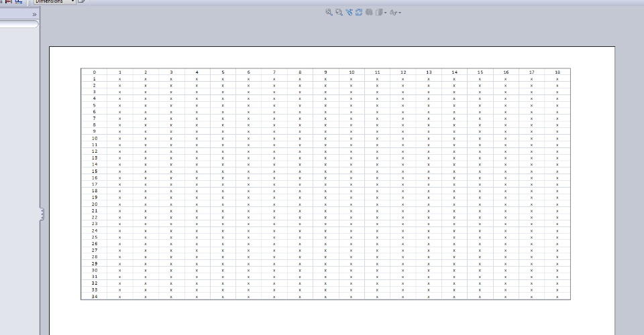Select row label "21" in first column
Image resolution: width=644 pixels, height=335 pixels.
(95, 210)
